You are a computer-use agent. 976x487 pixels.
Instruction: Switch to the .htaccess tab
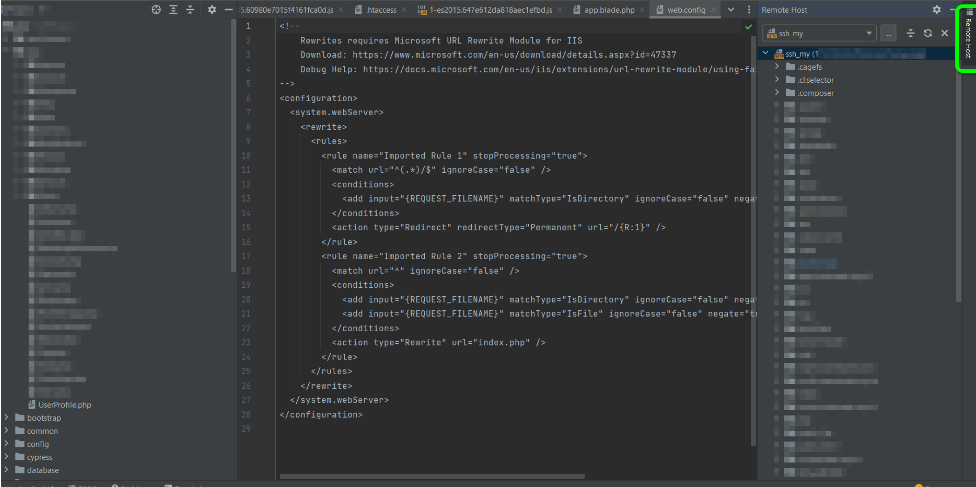coord(382,10)
